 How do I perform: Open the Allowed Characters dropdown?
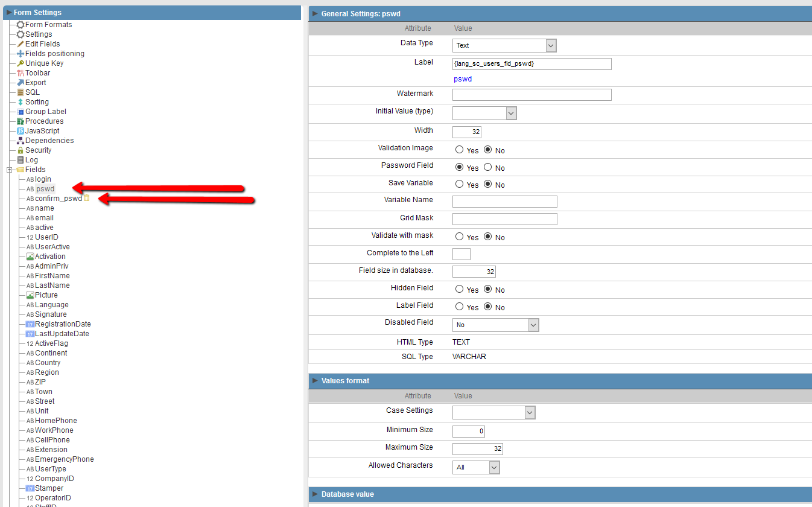pos(476,467)
